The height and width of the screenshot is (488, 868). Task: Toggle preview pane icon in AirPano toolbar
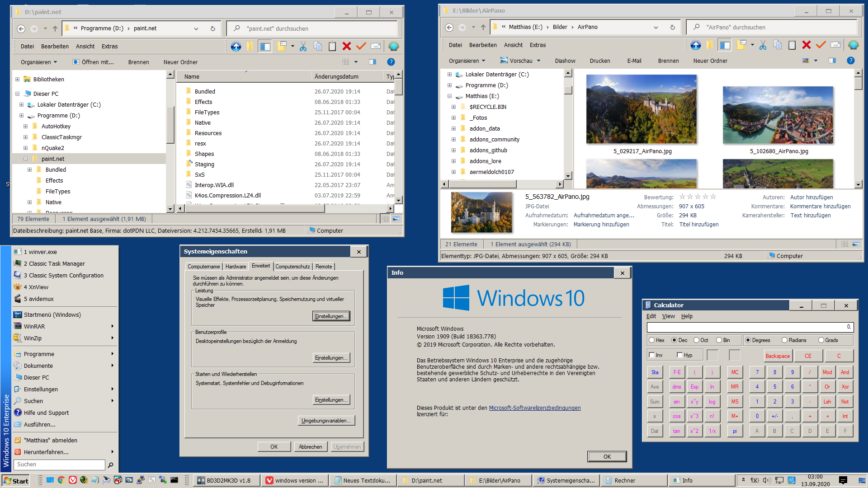832,61
